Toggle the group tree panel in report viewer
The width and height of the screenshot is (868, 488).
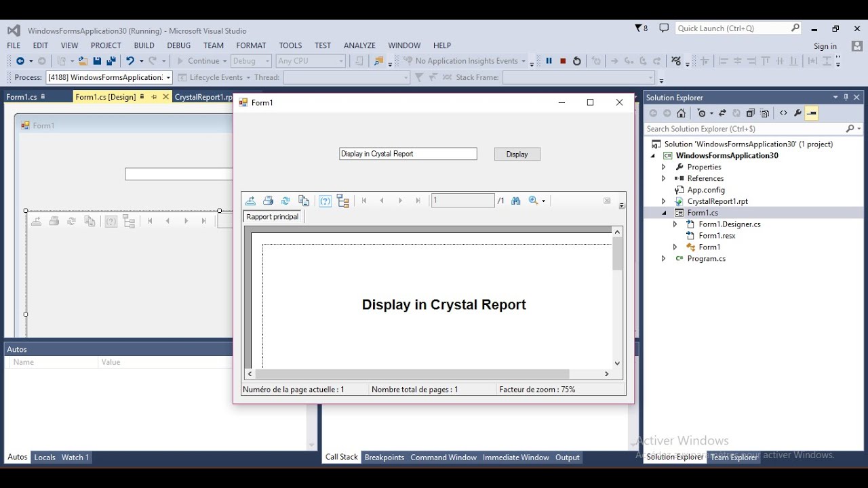pyautogui.click(x=343, y=201)
